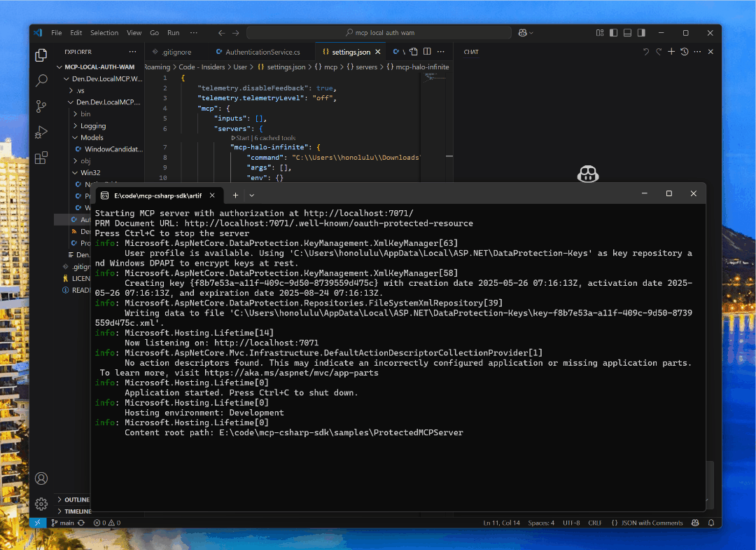Open the View menu

coord(134,33)
